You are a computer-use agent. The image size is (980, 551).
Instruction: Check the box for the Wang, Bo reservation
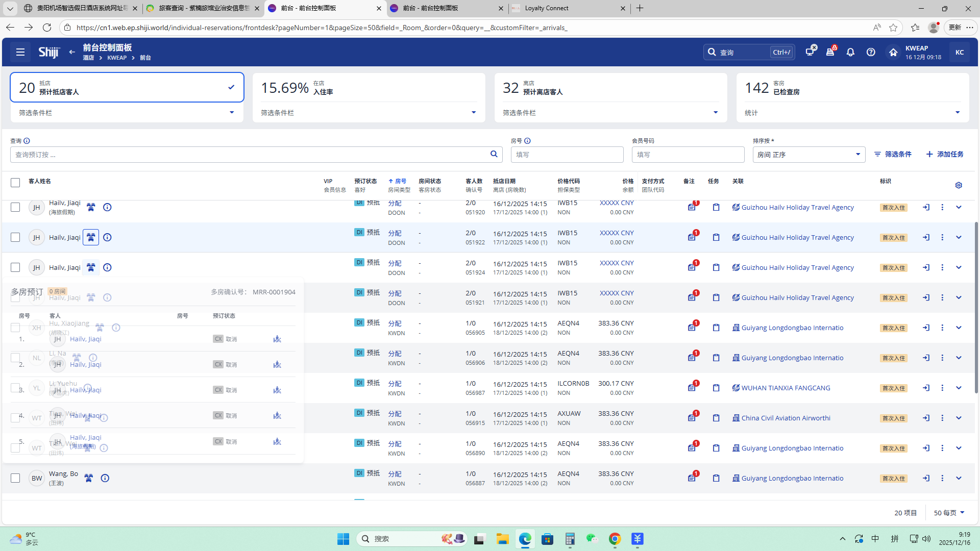(x=15, y=478)
